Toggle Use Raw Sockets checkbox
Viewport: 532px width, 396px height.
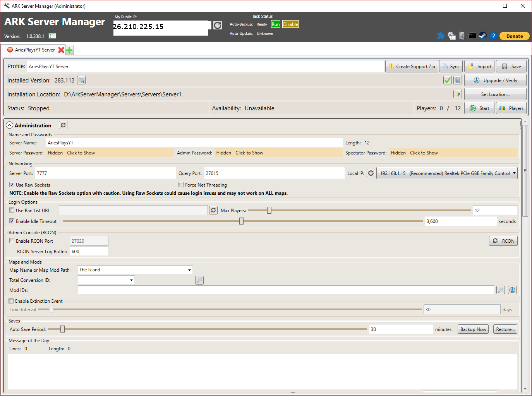(12, 185)
